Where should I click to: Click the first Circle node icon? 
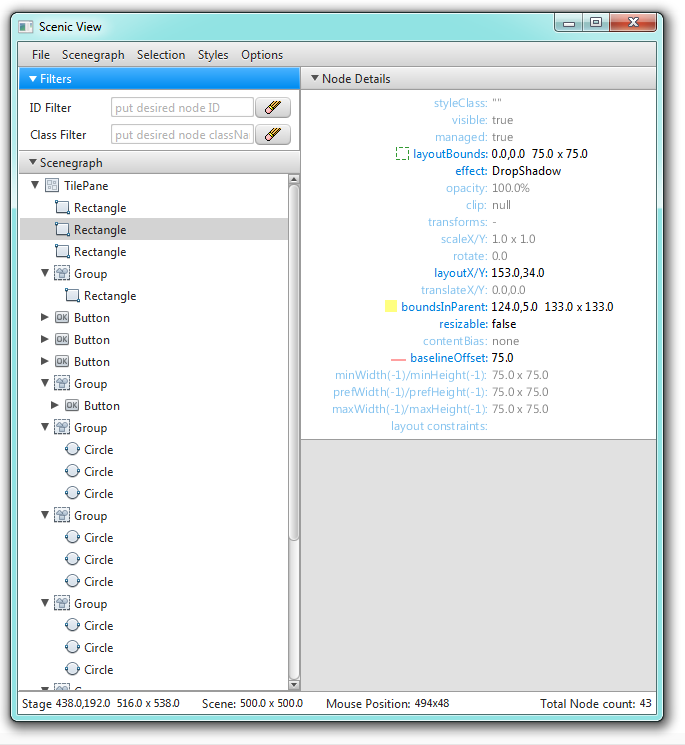pyautogui.click(x=72, y=450)
